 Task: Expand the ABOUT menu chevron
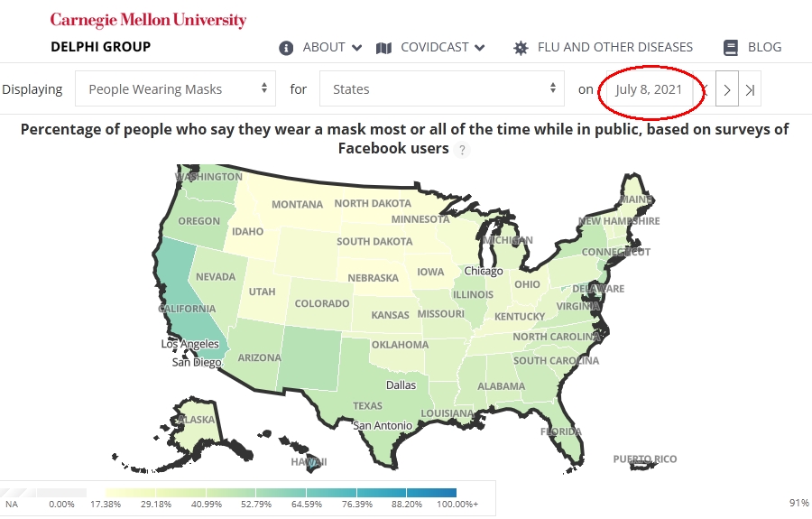[x=356, y=48]
